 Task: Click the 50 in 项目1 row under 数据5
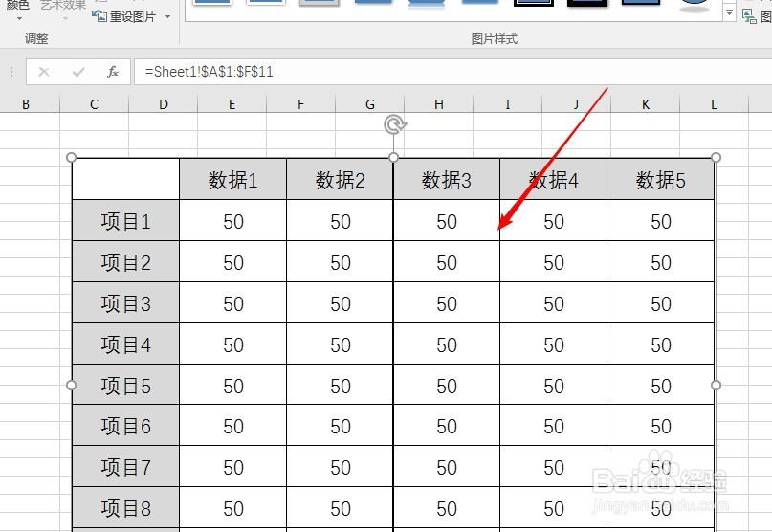pos(661,222)
